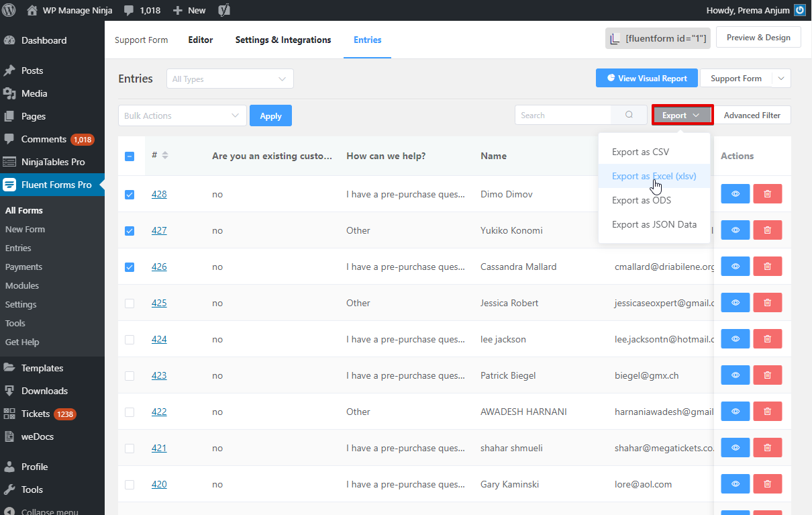This screenshot has width=812, height=515.
Task: Click into the Search entries field
Action: (563, 115)
